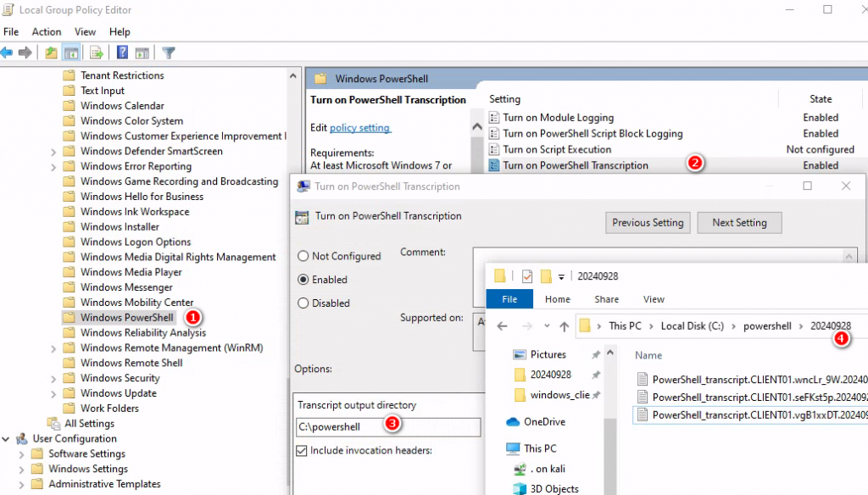This screenshot has width=868, height=495.
Task: Switch to View tab in Explorer ribbon
Action: (x=654, y=299)
